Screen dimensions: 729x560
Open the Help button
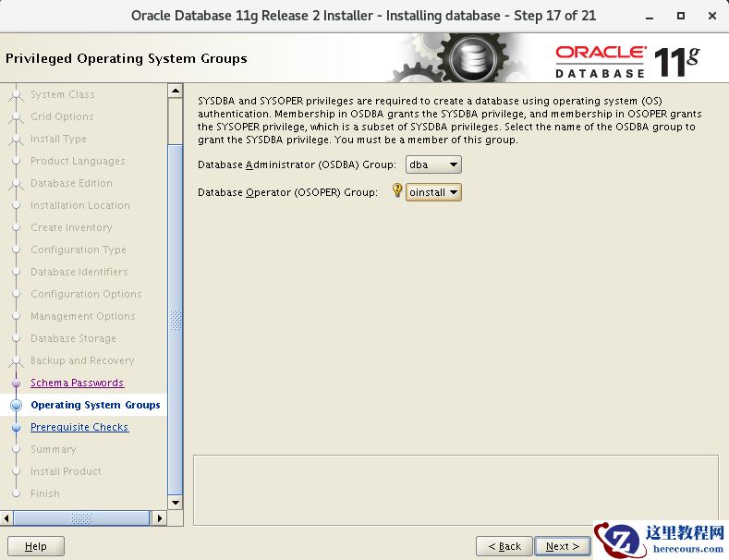[36, 546]
